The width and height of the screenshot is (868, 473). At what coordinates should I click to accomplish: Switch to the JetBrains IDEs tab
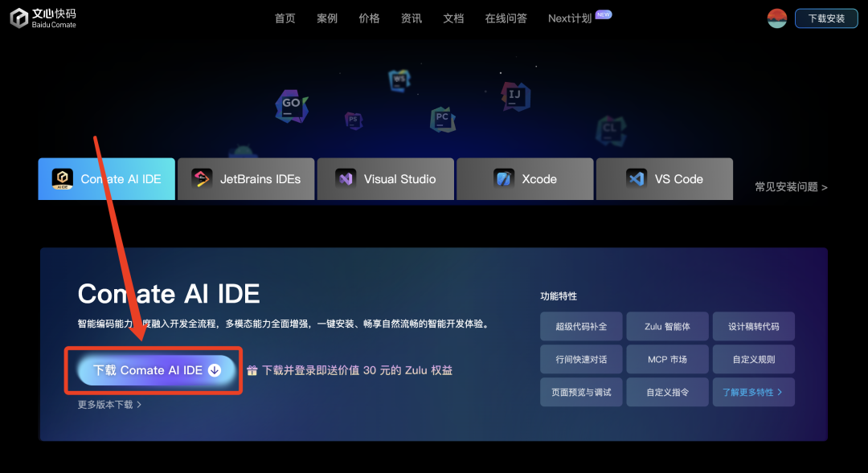pos(246,178)
